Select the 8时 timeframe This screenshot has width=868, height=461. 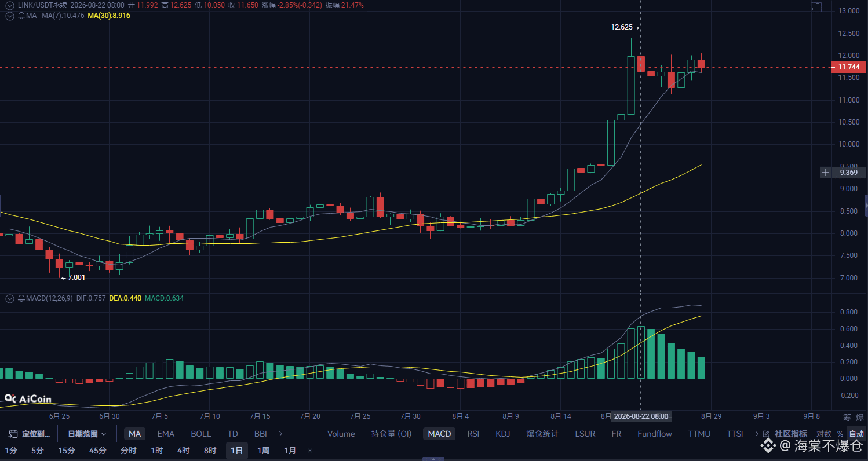click(210, 451)
